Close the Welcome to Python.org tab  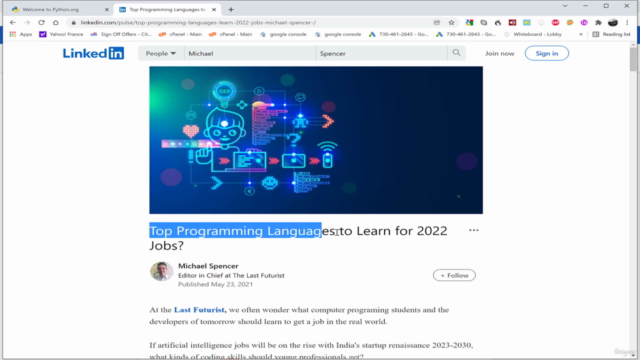click(107, 9)
